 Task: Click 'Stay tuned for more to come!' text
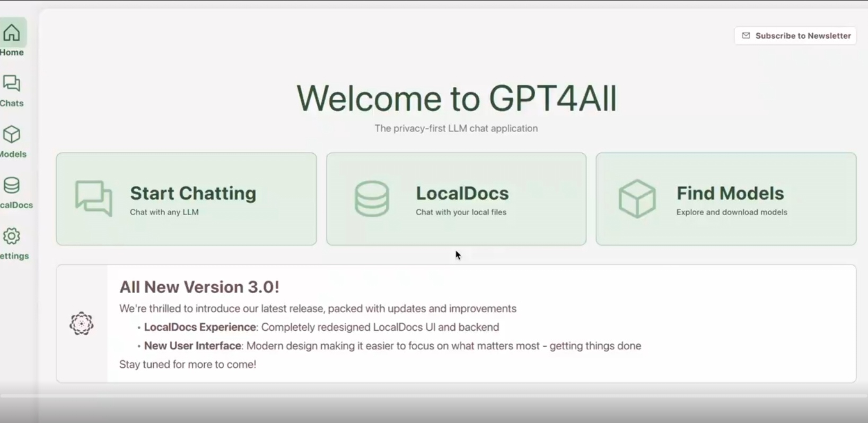(188, 364)
